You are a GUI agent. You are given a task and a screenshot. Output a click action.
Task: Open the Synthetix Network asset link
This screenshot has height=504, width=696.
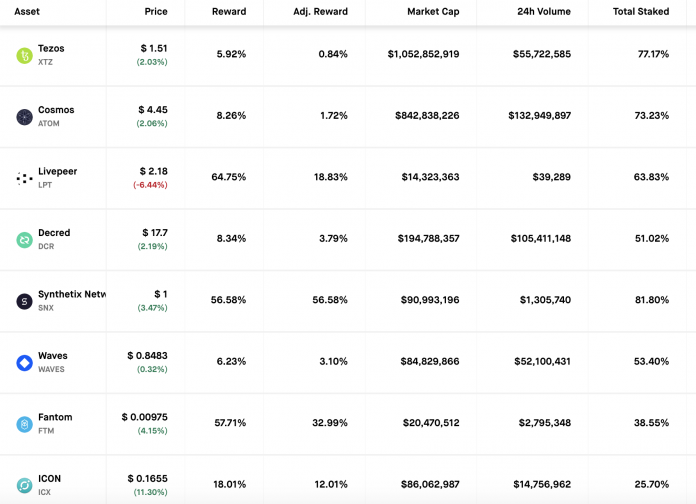tap(72, 294)
